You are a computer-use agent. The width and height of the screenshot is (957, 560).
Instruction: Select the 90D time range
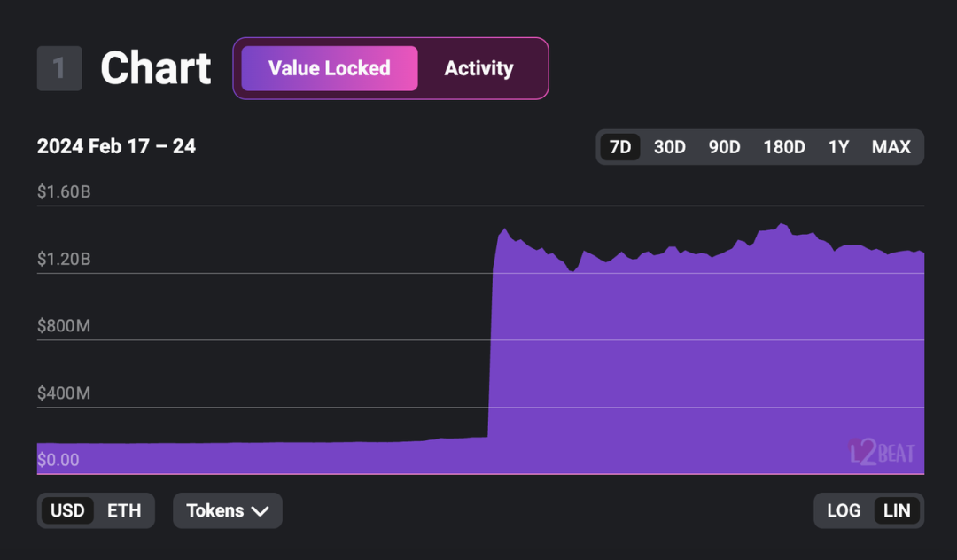pos(725,147)
